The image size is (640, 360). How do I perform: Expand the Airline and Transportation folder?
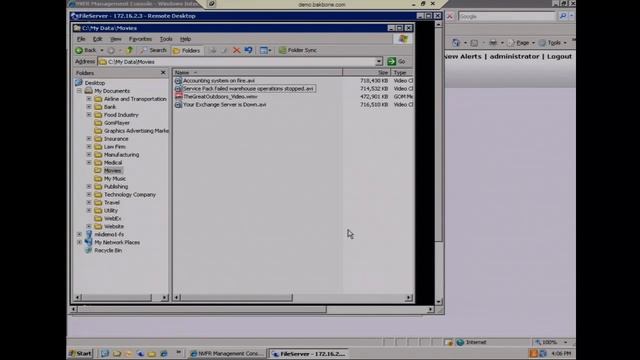click(x=89, y=99)
